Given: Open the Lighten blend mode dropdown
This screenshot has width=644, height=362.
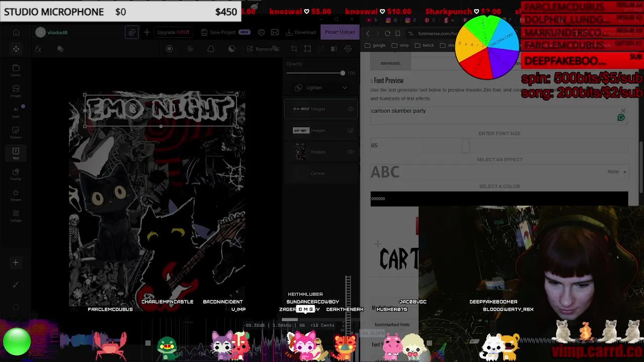Looking at the screenshot, I should (x=321, y=87).
